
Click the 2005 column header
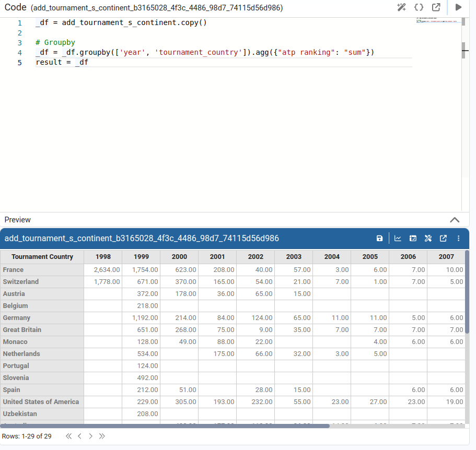370,257
